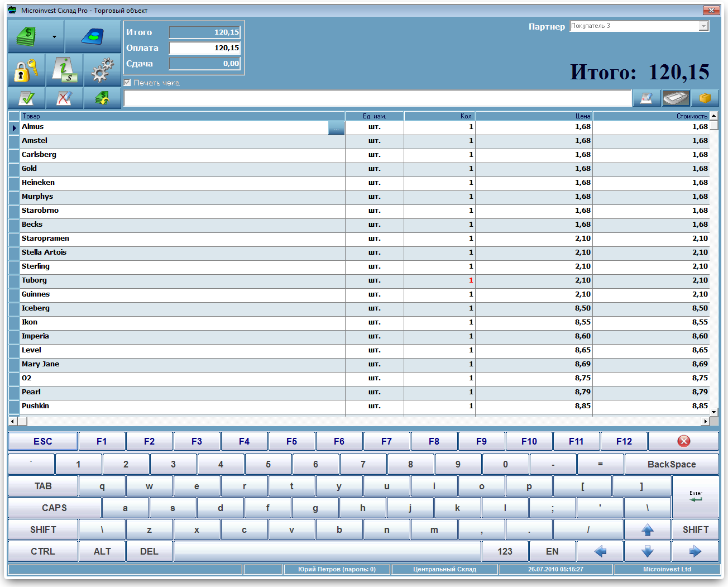Open the price info tag icon
The width and height of the screenshot is (728, 587).
click(64, 70)
